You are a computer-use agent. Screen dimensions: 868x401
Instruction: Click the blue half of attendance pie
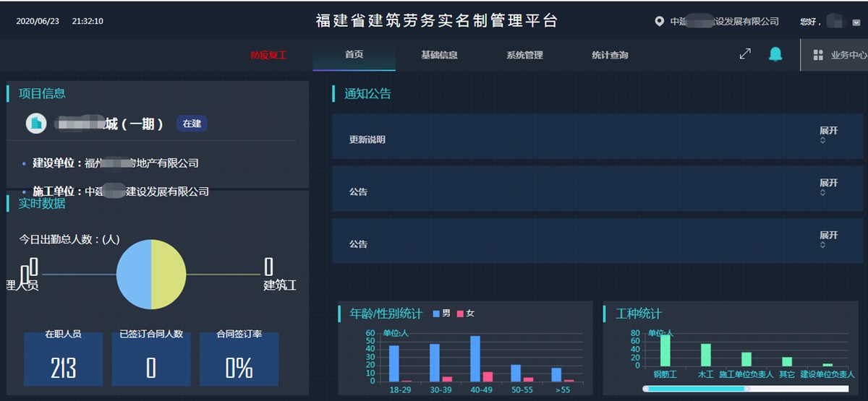[x=134, y=275]
